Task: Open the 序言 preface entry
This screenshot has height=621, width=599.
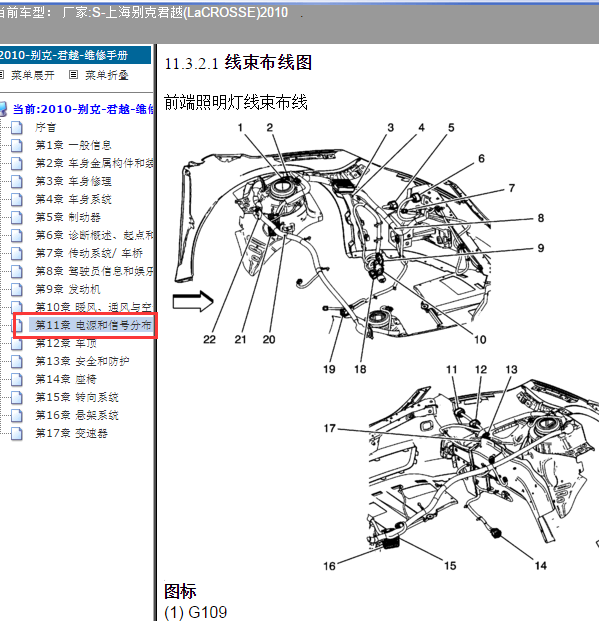Action: click(46, 128)
